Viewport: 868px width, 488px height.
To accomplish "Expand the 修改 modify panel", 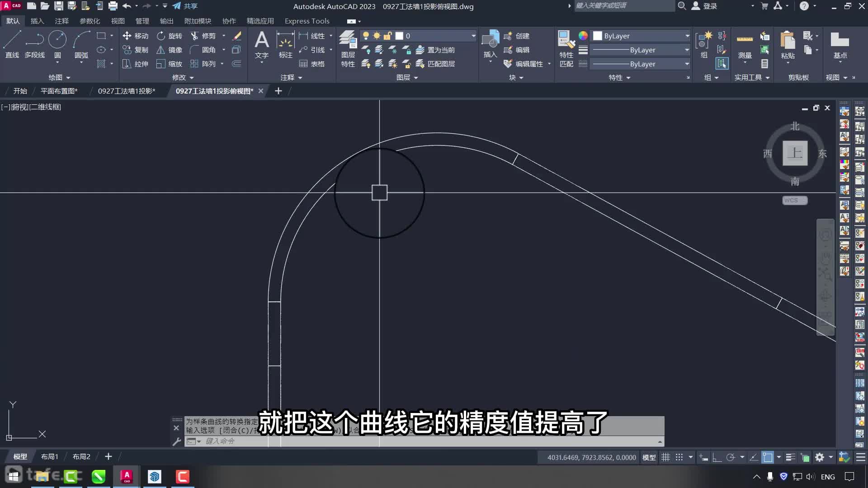I will pos(183,77).
